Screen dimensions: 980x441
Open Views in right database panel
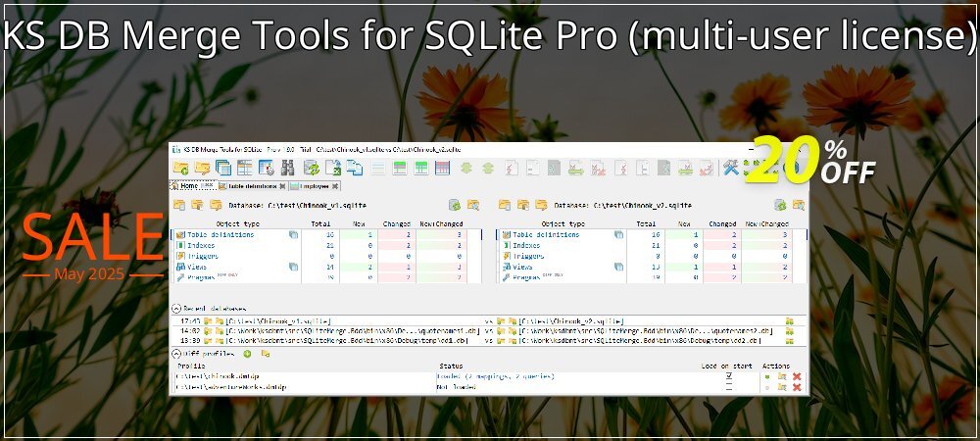pyautogui.click(x=522, y=267)
